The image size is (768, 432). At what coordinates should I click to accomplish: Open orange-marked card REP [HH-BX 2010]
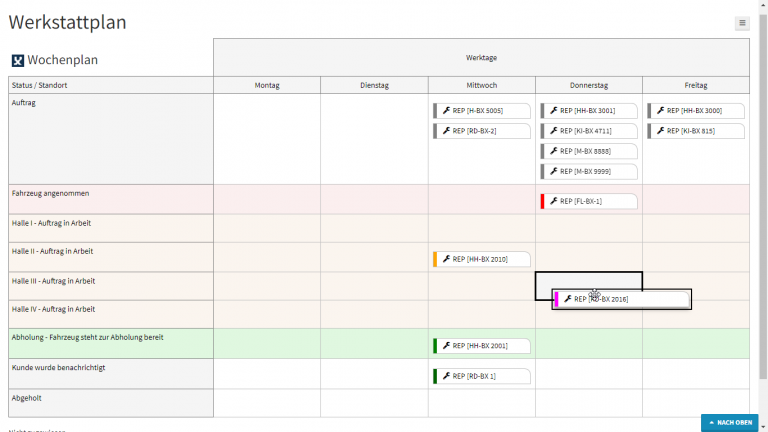(481, 259)
